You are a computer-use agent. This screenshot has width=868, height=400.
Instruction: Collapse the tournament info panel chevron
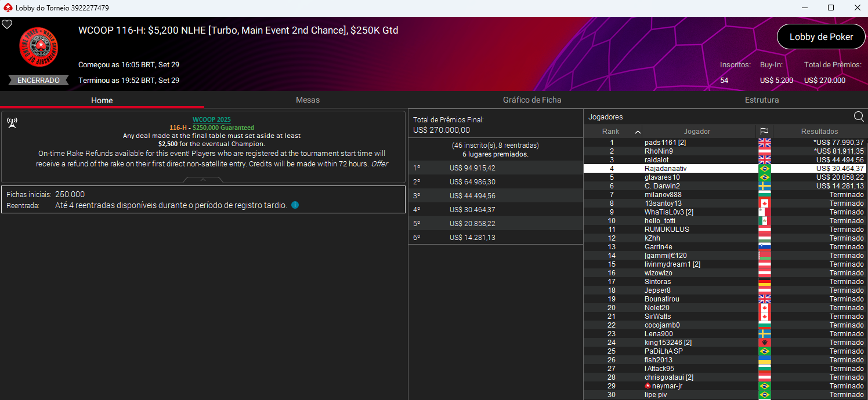coord(203,180)
